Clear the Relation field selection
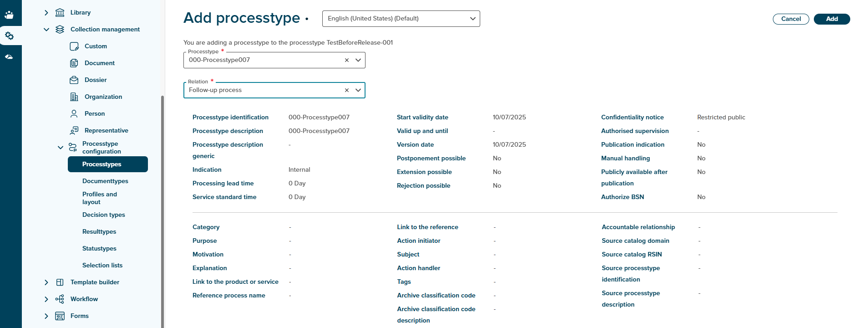Image resolution: width=868 pixels, height=328 pixels. (347, 90)
